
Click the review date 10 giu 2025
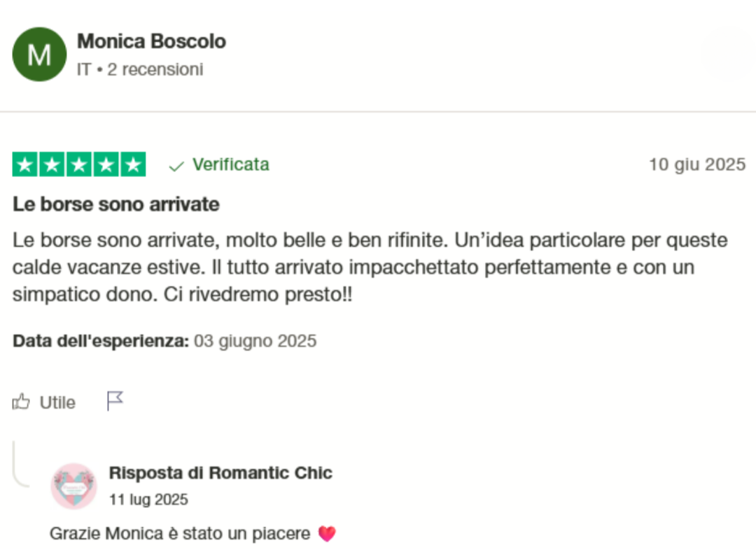[696, 165]
